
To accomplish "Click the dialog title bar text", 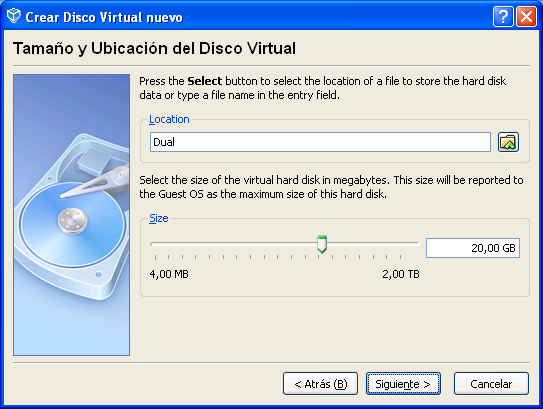I will tap(104, 17).
